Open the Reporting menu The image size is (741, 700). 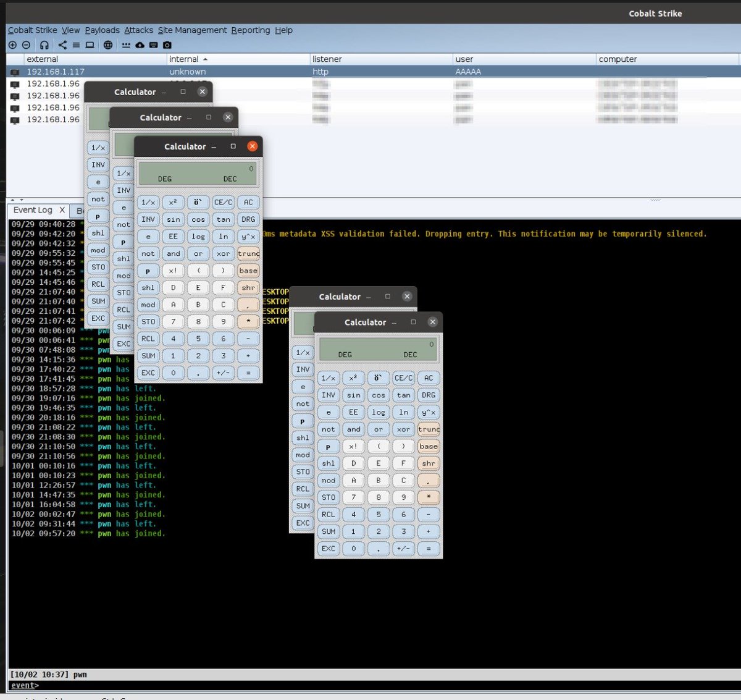click(251, 30)
